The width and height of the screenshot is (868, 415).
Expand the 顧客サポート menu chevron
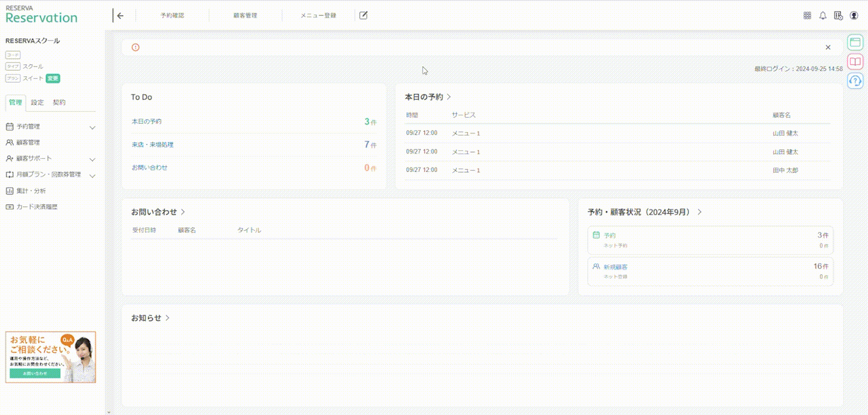[x=93, y=159]
